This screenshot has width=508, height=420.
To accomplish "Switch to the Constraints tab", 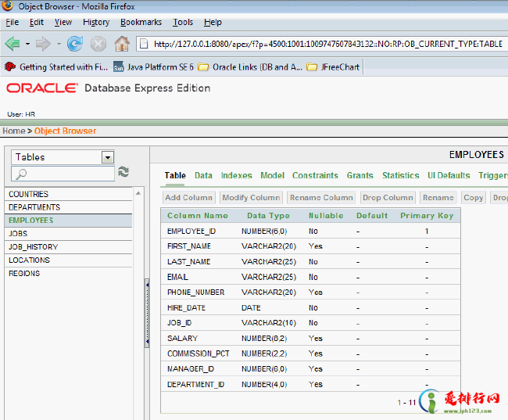I will tap(315, 176).
